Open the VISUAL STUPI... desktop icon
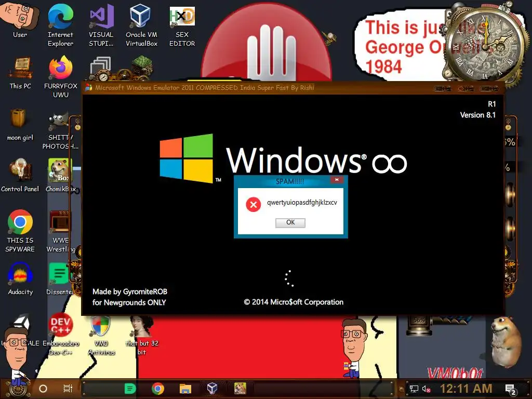The image size is (532, 399). coord(101,25)
